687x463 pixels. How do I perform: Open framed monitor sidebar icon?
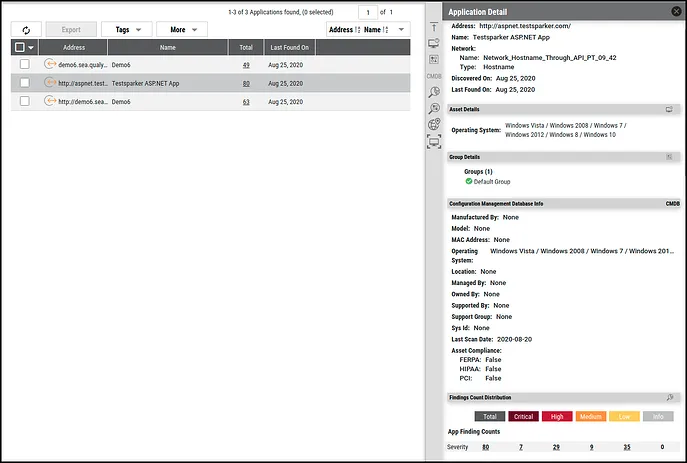434,141
